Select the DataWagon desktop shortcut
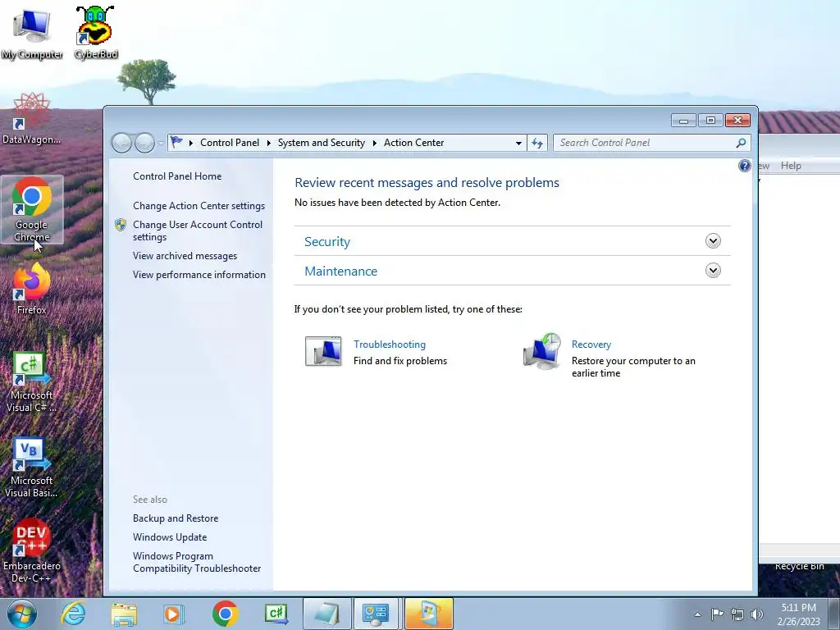Image resolution: width=840 pixels, height=630 pixels. point(32,119)
